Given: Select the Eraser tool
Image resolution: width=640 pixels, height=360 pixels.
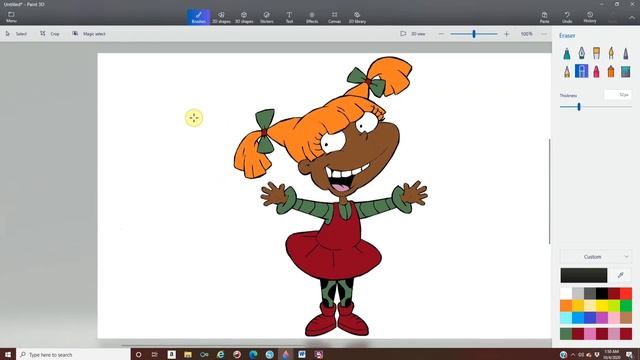Looking at the screenshot, I should [x=581, y=71].
